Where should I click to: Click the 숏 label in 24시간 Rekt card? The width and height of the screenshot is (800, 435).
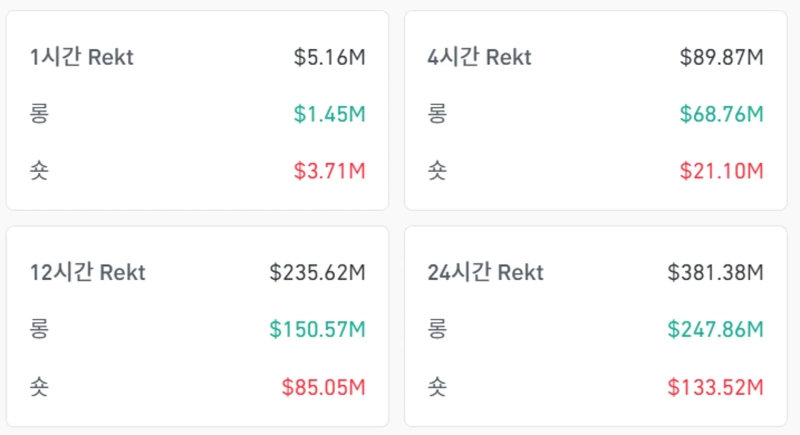(437, 386)
